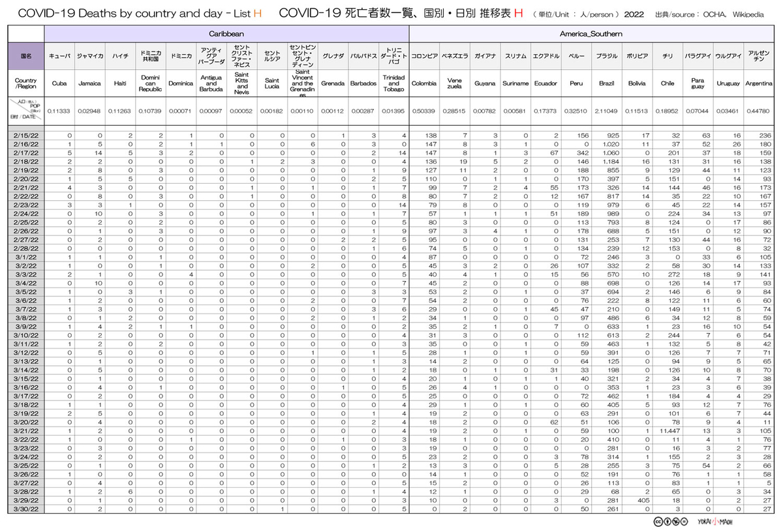Select the 2/15/22 date row label

[x=27, y=135]
